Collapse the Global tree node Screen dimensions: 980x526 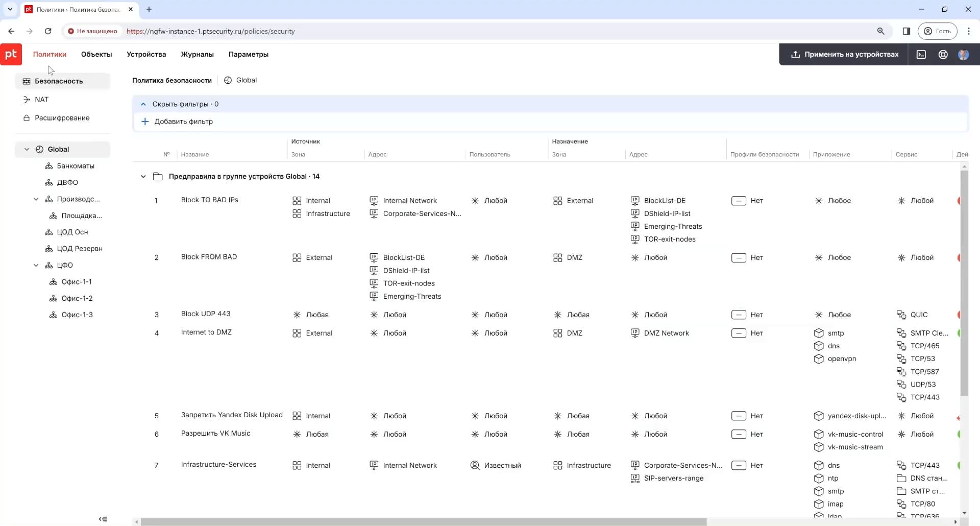[x=27, y=150]
